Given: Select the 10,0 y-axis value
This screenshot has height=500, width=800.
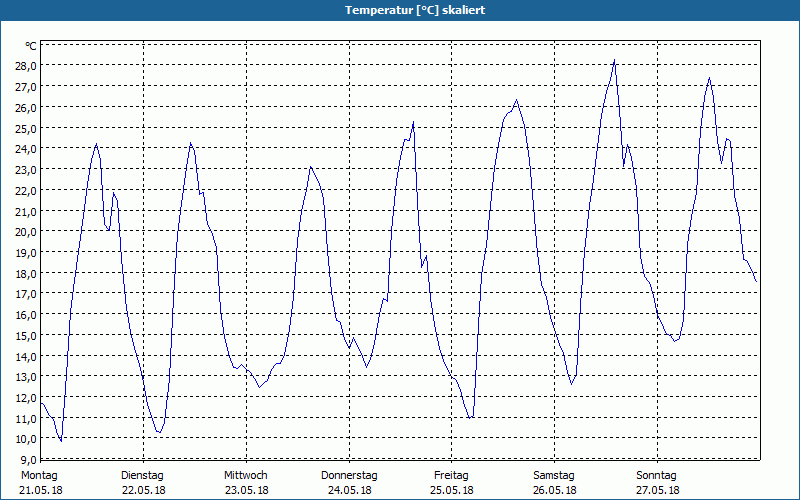Looking at the screenshot, I should point(27,439).
